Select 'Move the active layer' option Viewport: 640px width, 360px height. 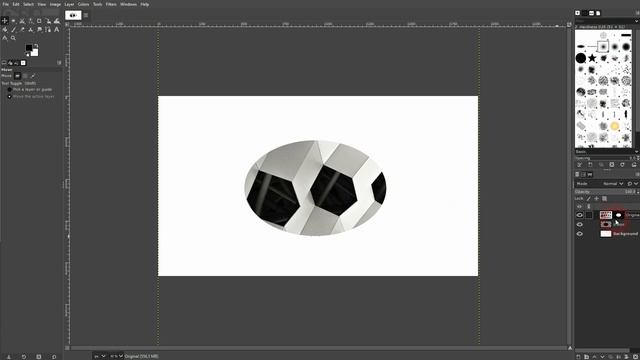(x=31, y=96)
